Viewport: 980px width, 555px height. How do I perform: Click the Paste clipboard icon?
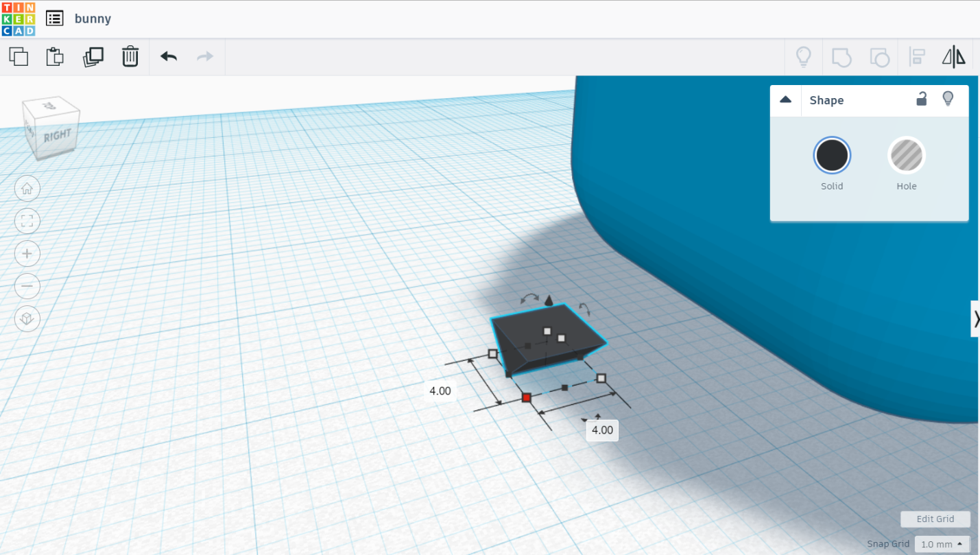pyautogui.click(x=55, y=56)
